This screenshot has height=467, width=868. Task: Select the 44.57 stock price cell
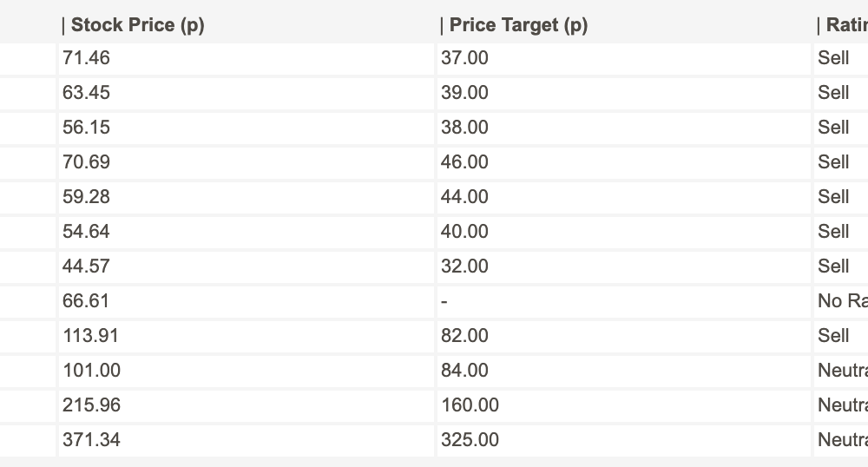click(246, 266)
